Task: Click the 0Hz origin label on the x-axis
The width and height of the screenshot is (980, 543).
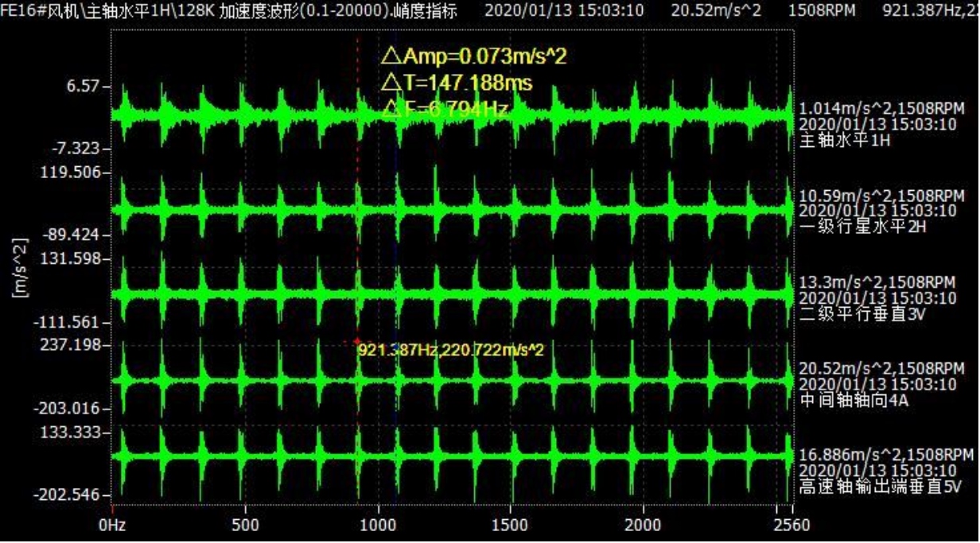Action: tap(111, 525)
